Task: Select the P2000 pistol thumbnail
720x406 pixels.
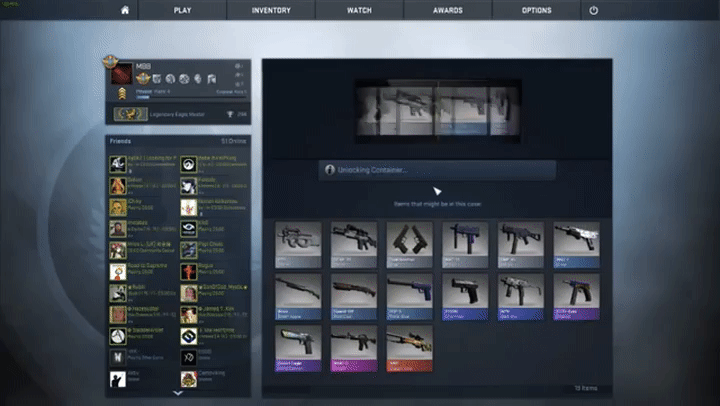Action: pos(465,297)
